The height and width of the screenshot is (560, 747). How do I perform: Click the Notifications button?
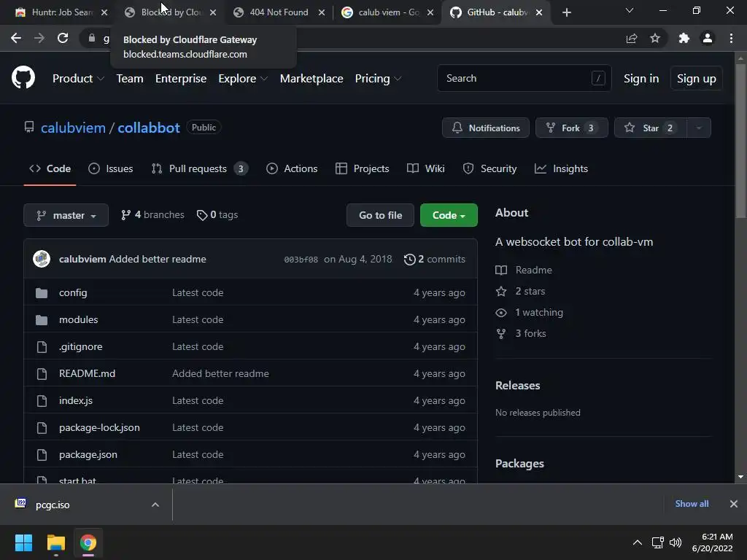pos(485,128)
